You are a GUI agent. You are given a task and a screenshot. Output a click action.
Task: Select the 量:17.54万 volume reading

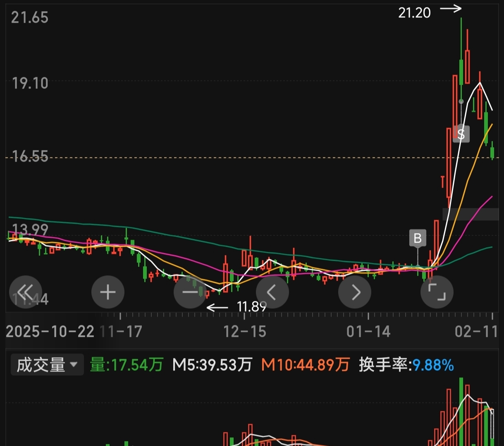tap(127, 365)
